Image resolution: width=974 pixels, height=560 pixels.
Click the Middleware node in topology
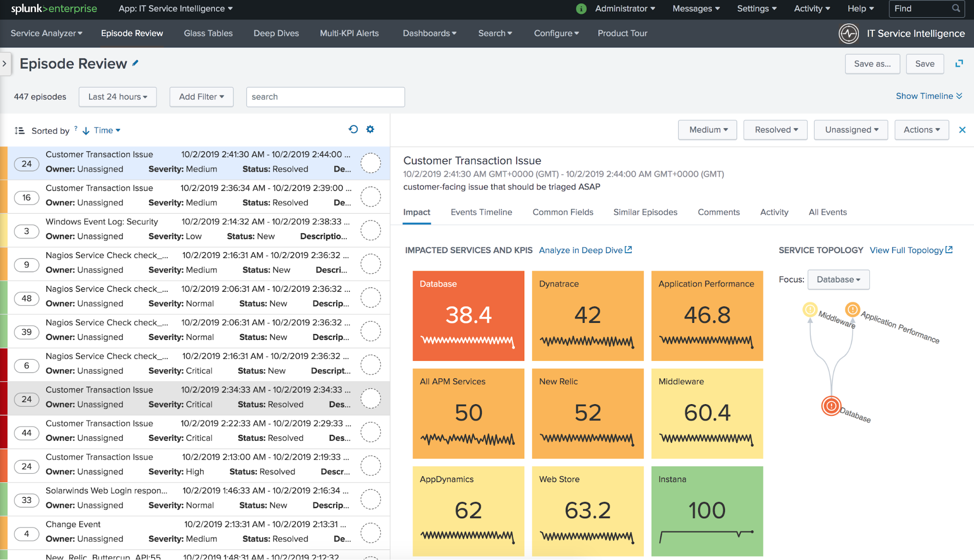[810, 309]
